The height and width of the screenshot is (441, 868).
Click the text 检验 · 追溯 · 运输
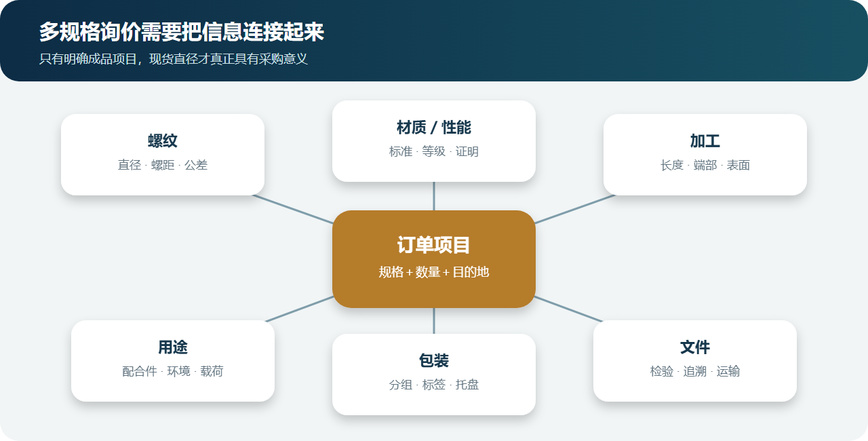click(695, 371)
